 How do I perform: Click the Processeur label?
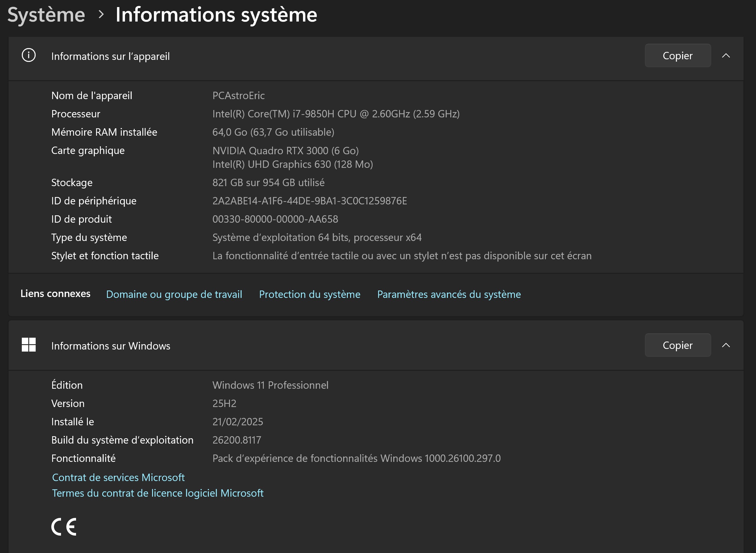point(75,114)
